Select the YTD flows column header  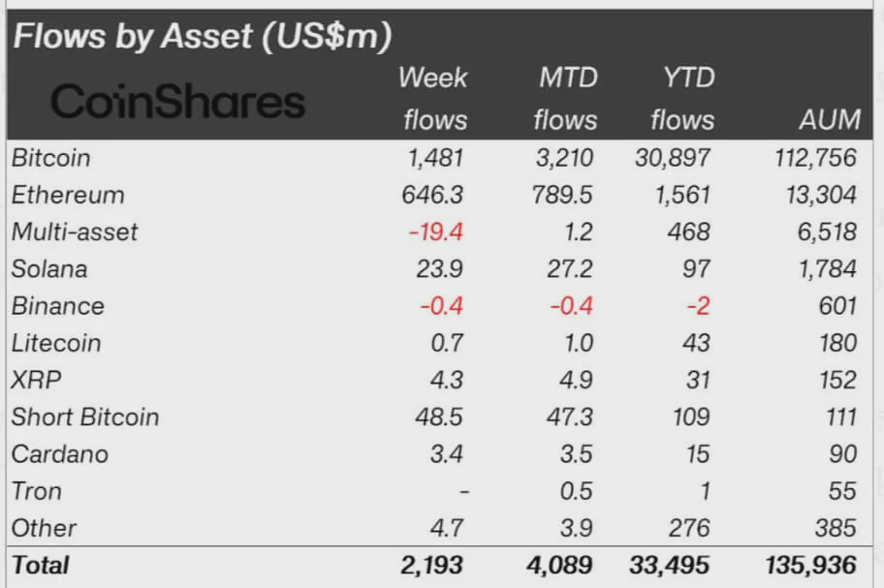click(x=682, y=98)
